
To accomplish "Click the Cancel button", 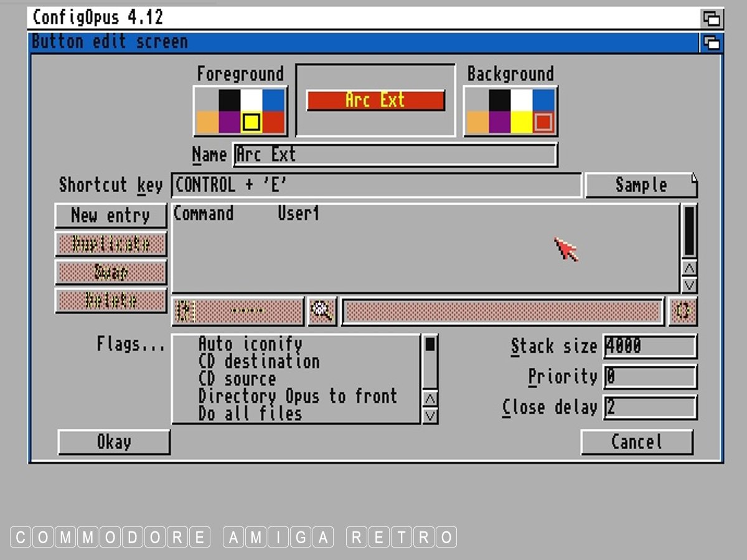I will (x=636, y=442).
